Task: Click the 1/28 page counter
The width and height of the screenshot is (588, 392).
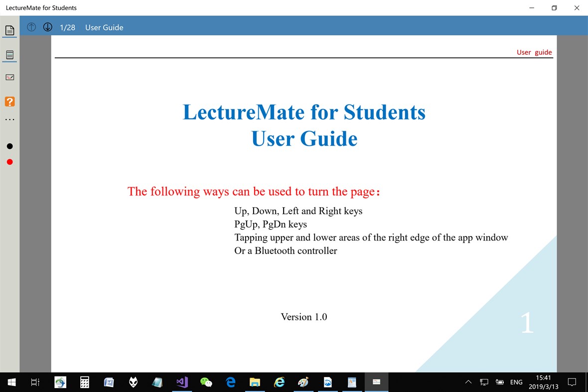Action: pyautogui.click(x=67, y=27)
